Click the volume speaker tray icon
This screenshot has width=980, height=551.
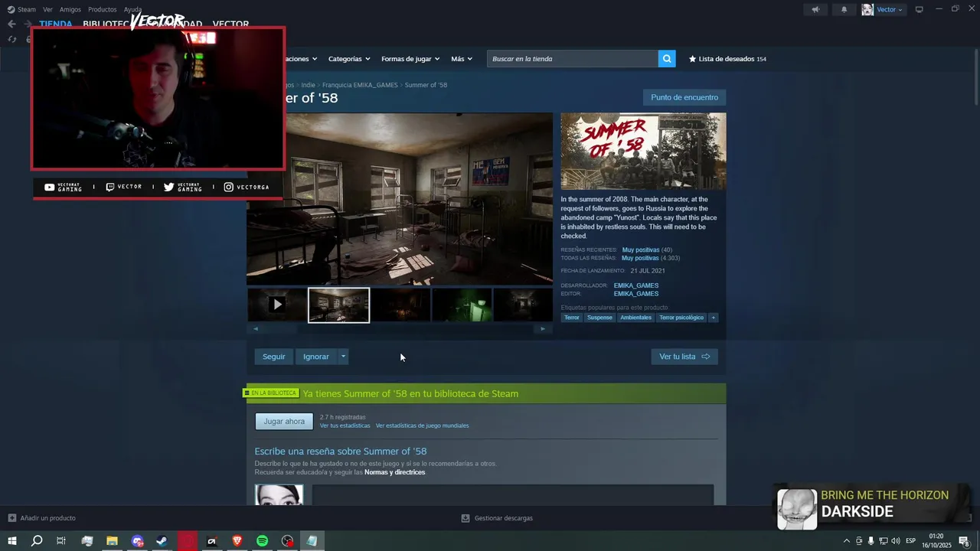pyautogui.click(x=897, y=541)
